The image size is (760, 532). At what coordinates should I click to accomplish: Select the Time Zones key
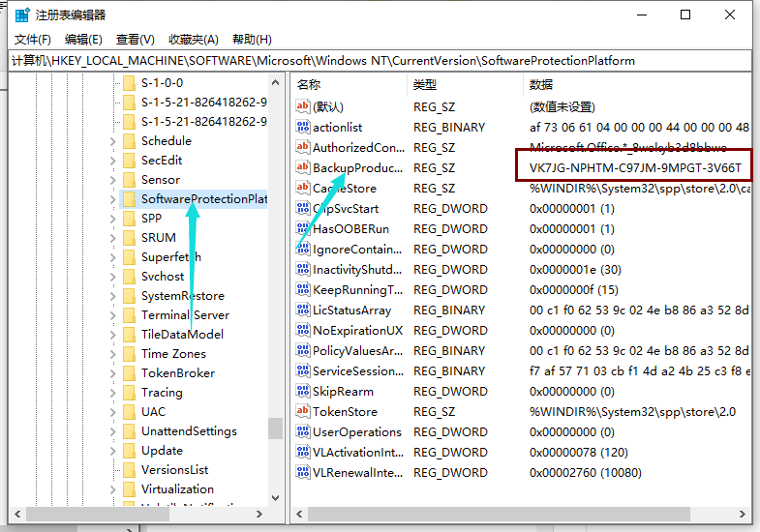click(x=173, y=354)
